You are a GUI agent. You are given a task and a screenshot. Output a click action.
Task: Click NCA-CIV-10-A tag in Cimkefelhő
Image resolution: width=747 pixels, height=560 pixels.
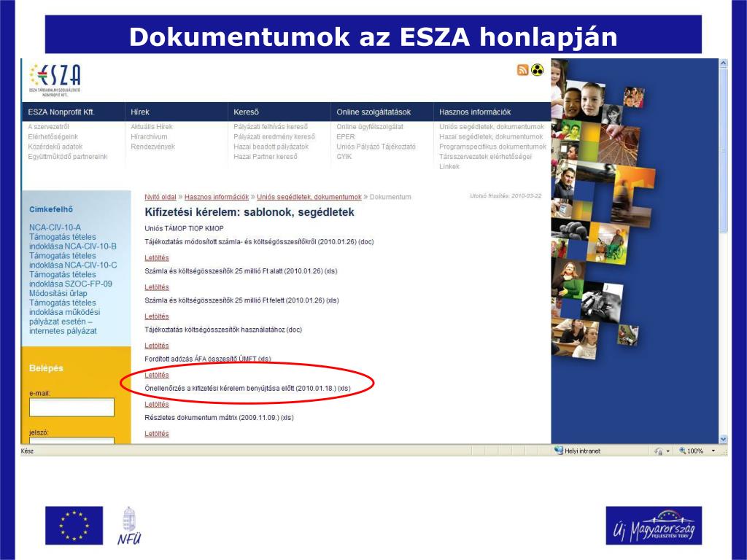click(x=55, y=227)
